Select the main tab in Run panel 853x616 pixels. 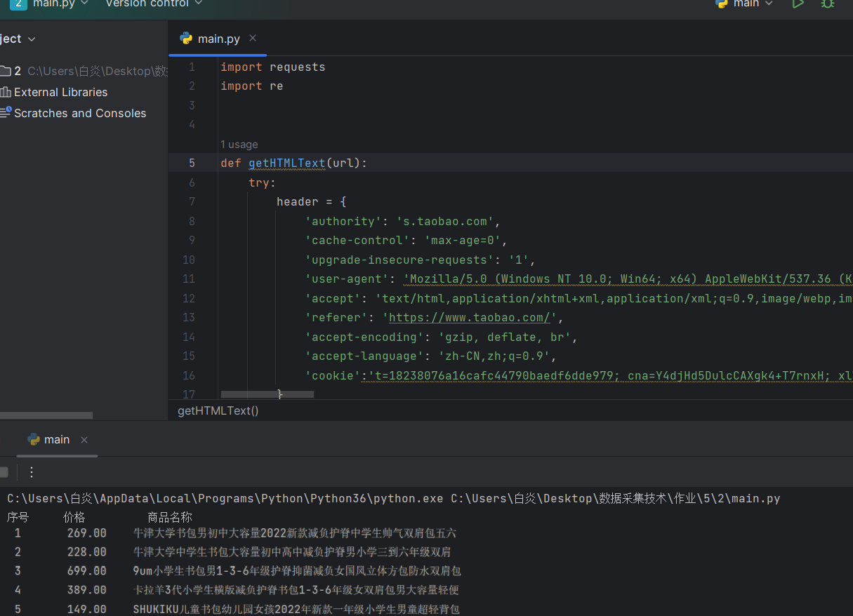click(x=56, y=440)
